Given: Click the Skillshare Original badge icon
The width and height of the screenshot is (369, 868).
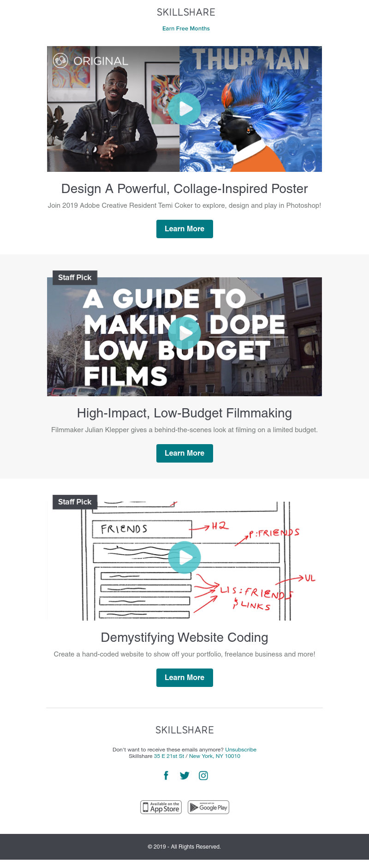Looking at the screenshot, I should point(60,60).
